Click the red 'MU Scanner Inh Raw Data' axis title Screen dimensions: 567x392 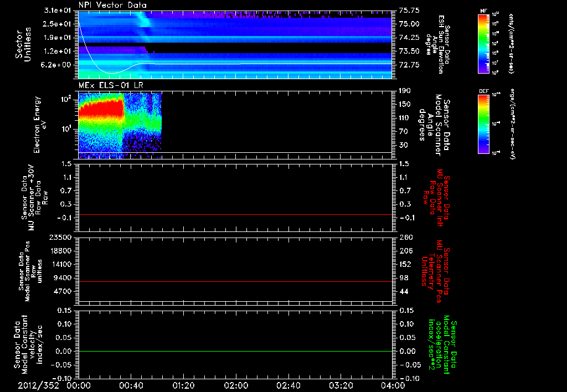click(436, 198)
